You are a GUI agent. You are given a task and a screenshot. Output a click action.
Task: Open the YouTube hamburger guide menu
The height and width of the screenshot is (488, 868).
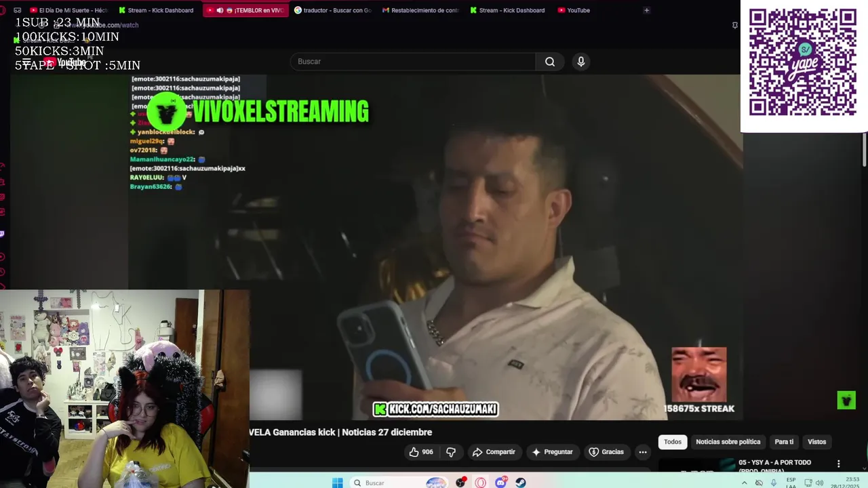click(26, 62)
